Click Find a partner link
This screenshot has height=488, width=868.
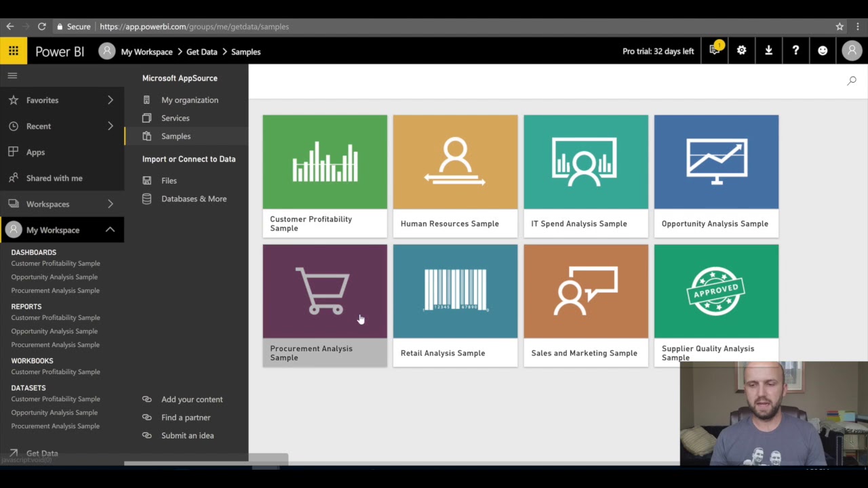pos(186,418)
